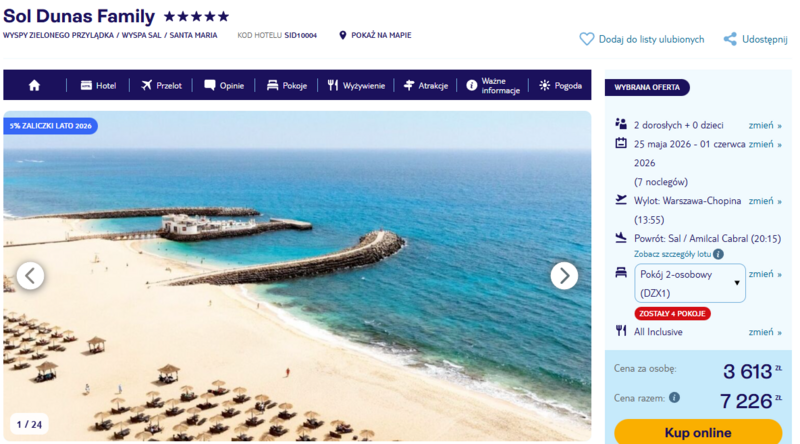800x444 pixels.
Task: Click info icon beside Zobacz szczegóły lotu
Action: pyautogui.click(x=718, y=254)
